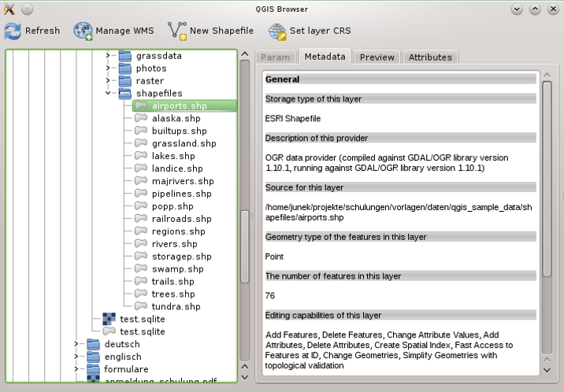Select tundra.shp in the tree
This screenshot has height=392, width=564.
[x=176, y=307]
